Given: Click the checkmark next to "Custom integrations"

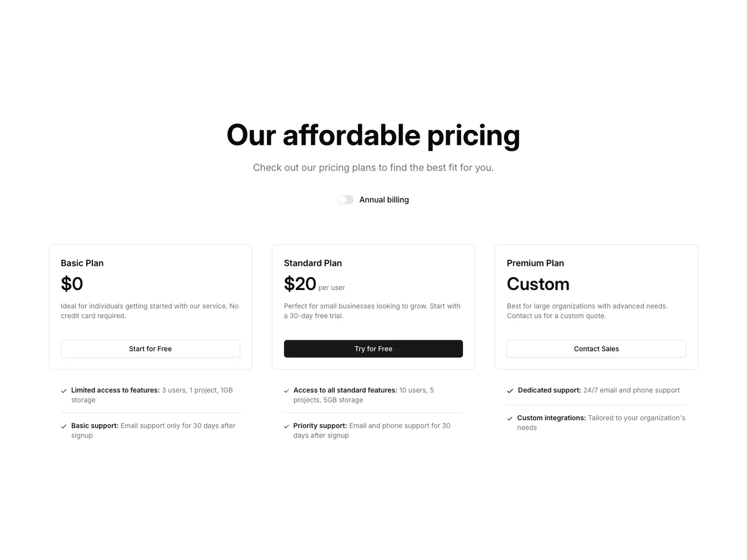Looking at the screenshot, I should coord(510,418).
